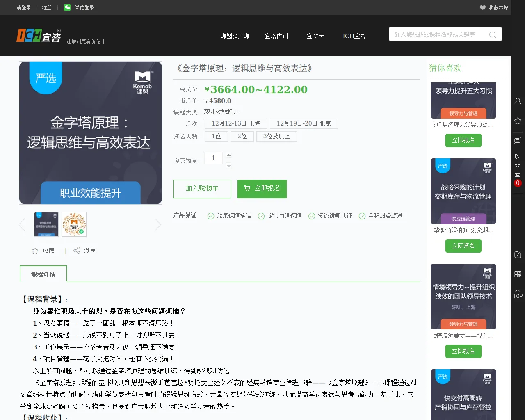Open the 课盟公开课 menu item
Viewport: 525px width, 420px height.
point(235,36)
